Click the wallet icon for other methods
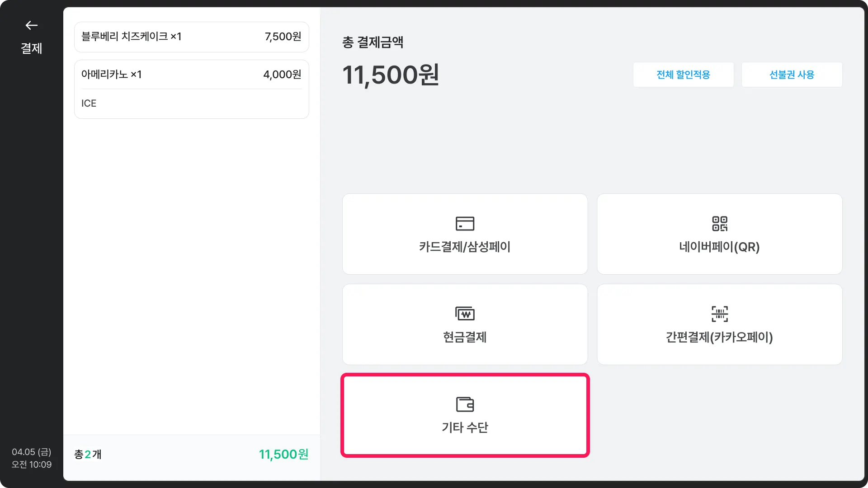868x488 pixels. point(465,404)
